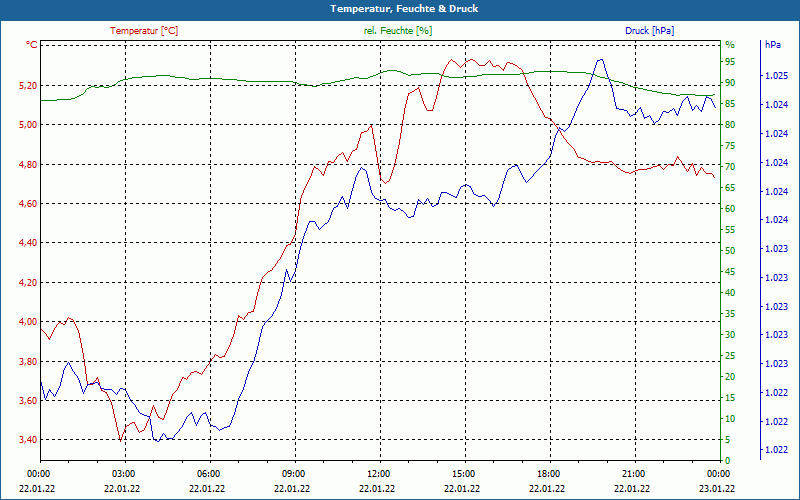Click the '°C' unit label on the temperature axis
Image resolution: width=800 pixels, height=500 pixels.
tap(32, 45)
